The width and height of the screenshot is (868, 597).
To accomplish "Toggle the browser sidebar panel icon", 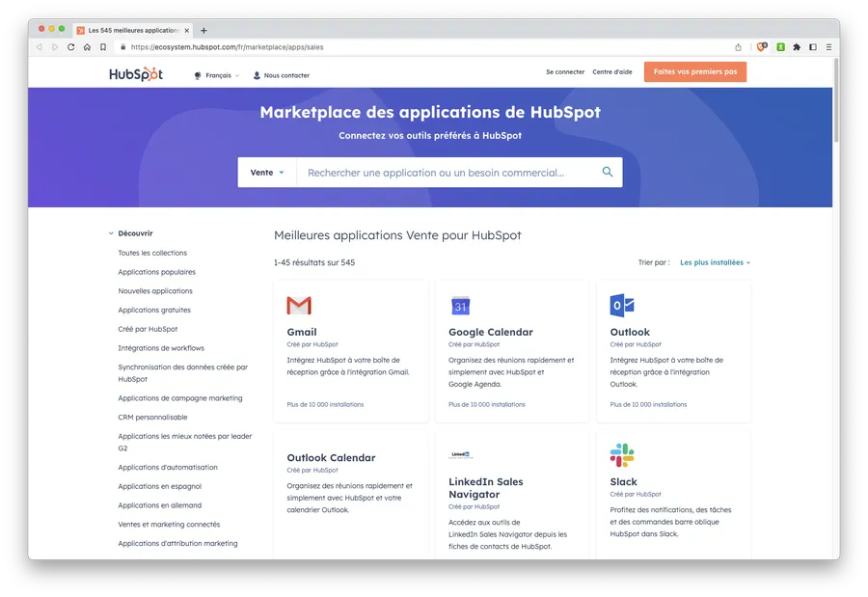I will coord(813,47).
